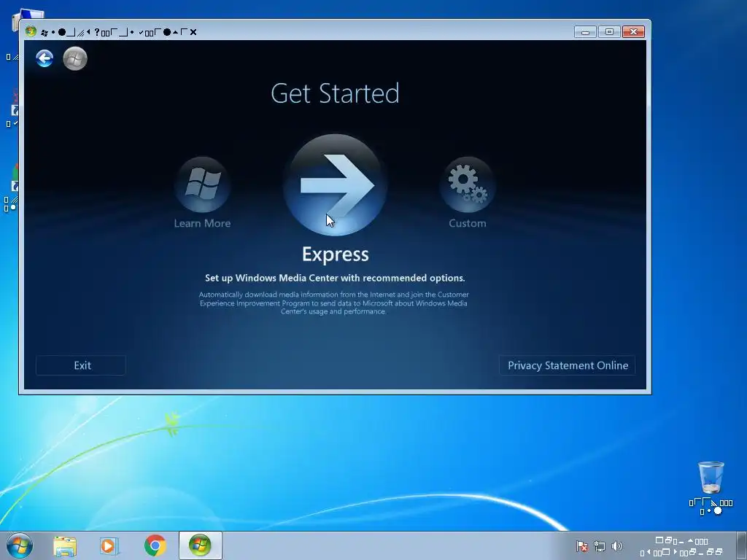747x560 pixels.
Task: Close the Media Center window
Action: click(x=634, y=32)
